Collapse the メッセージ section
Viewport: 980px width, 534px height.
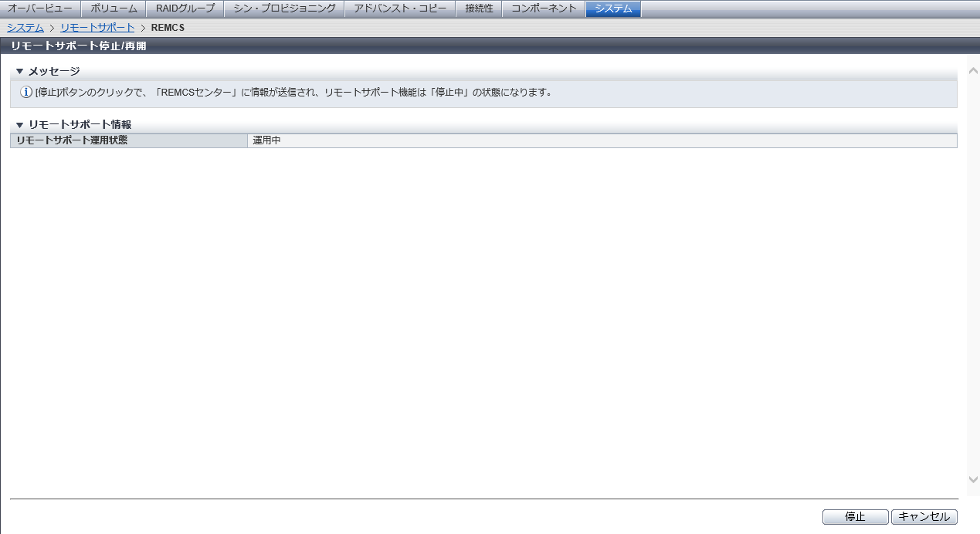coord(20,72)
